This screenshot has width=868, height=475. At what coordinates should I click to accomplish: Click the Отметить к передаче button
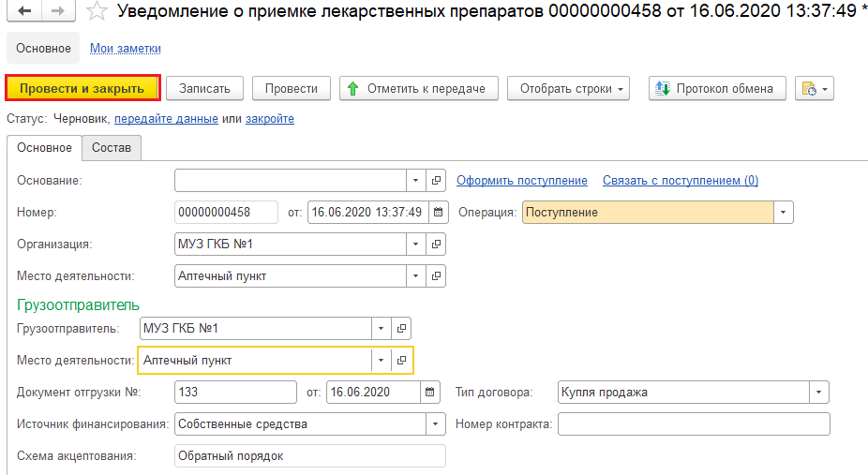pyautogui.click(x=419, y=88)
